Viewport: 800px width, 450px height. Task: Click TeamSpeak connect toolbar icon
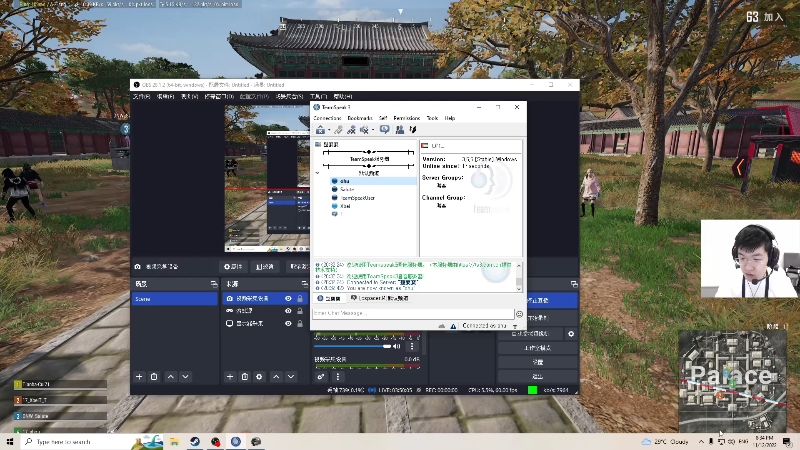(320, 130)
